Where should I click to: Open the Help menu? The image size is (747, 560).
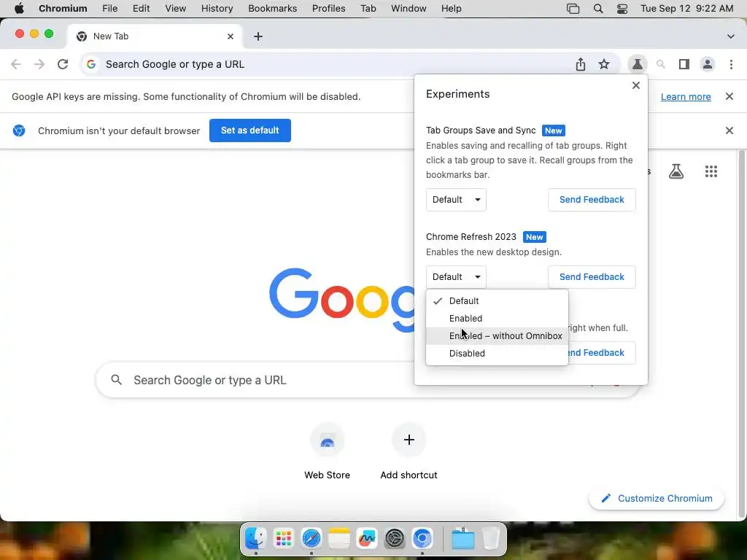coord(451,9)
